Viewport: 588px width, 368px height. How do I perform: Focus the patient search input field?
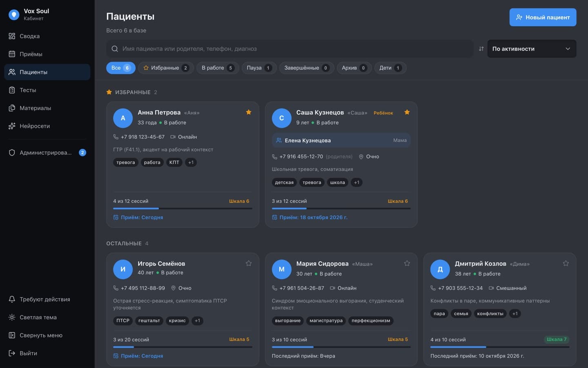(x=290, y=49)
